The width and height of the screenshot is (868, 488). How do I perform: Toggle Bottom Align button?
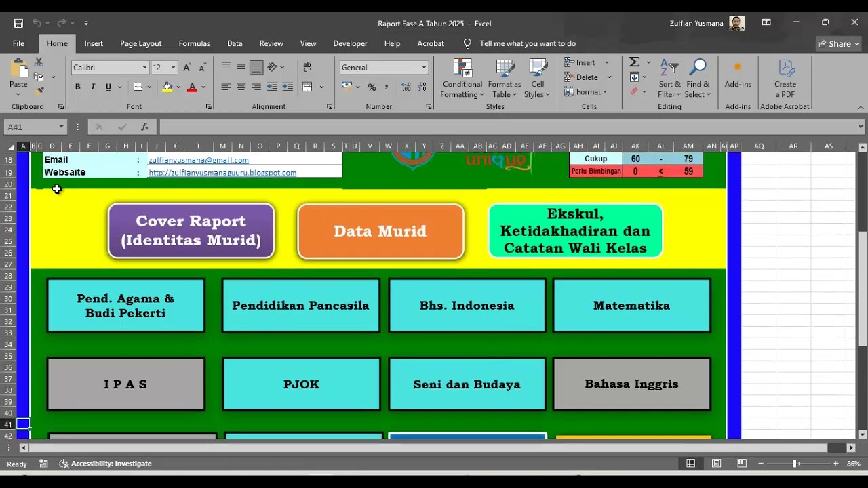pos(256,67)
